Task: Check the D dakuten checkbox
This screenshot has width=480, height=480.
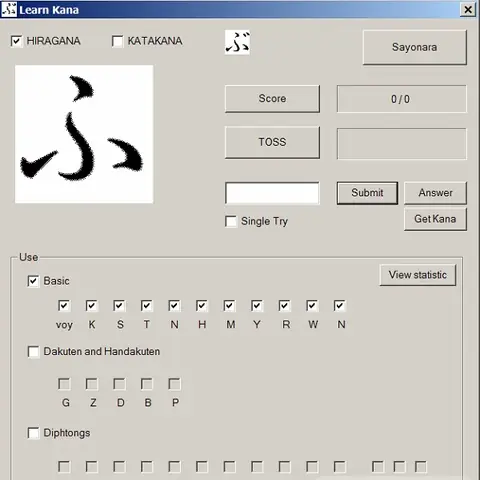Action: 119,384
